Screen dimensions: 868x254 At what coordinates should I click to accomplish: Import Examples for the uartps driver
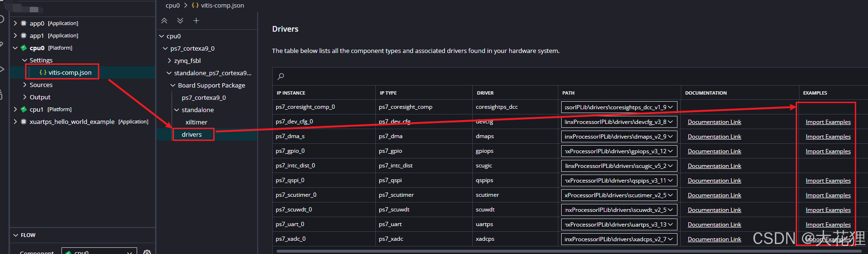click(x=828, y=225)
